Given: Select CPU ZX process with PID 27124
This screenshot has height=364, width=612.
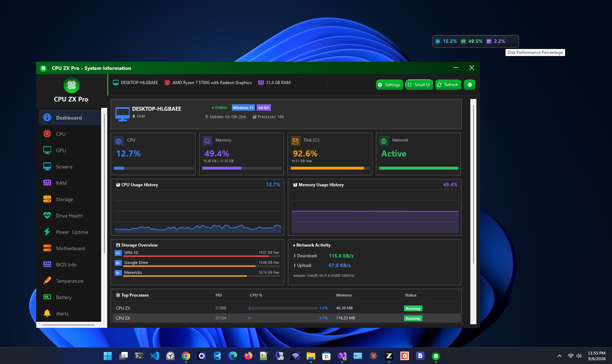Looking at the screenshot, I should click(x=286, y=318).
